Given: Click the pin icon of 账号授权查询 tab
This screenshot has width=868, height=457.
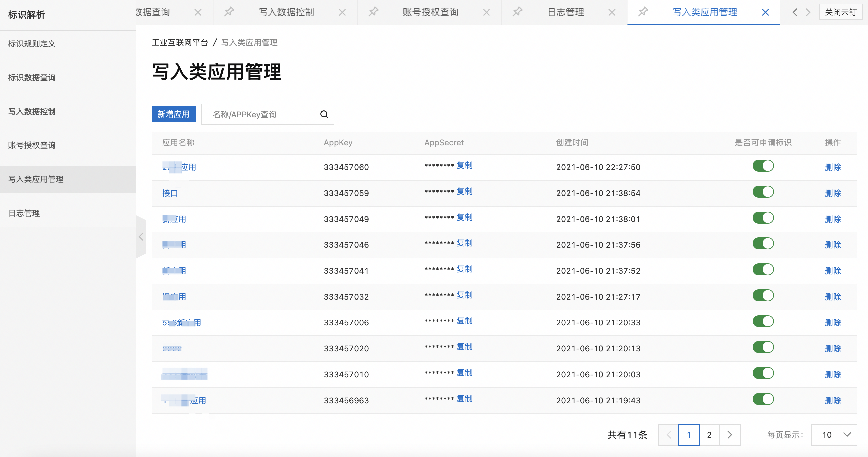Looking at the screenshot, I should tap(373, 12).
